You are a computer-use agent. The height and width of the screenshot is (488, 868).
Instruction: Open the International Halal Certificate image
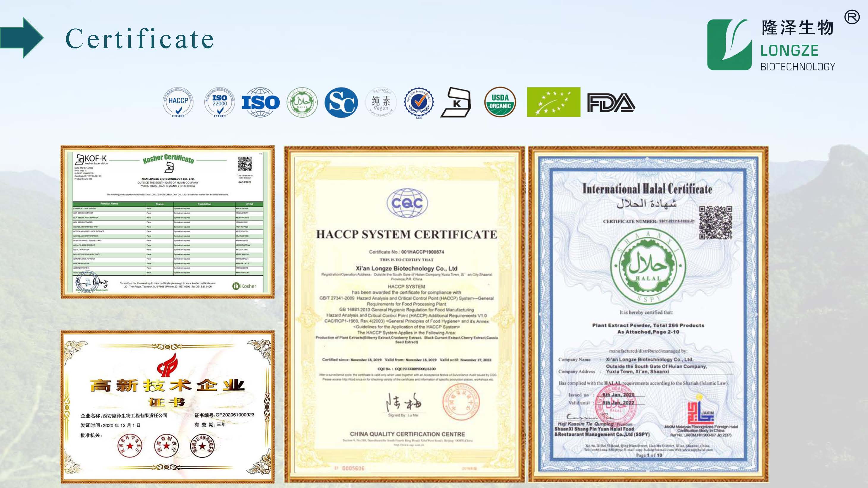pyautogui.click(x=648, y=314)
